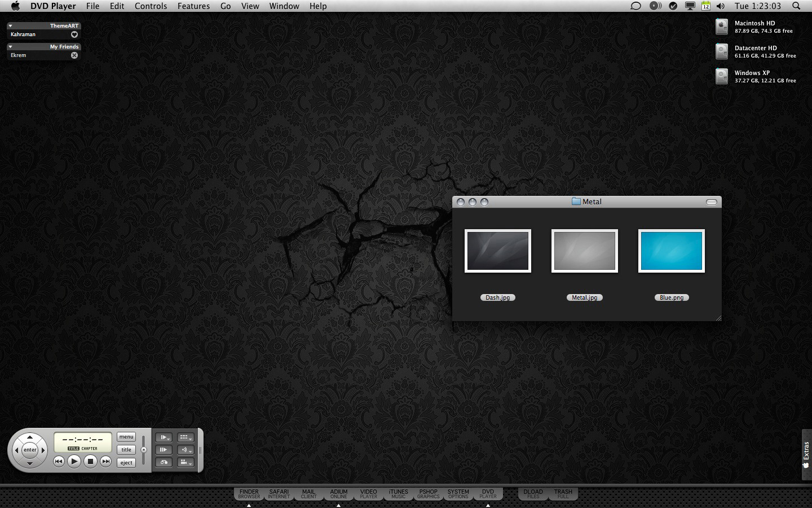Open Spotlight search magnifier

point(796,6)
